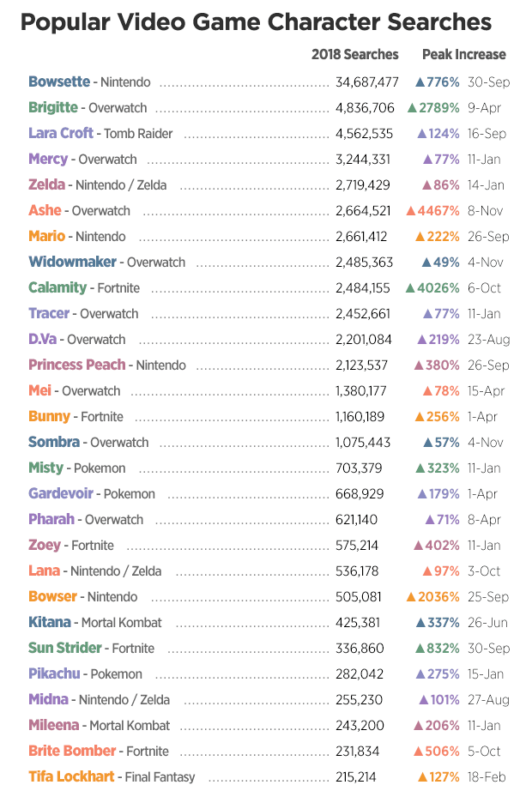Click the Popular Video Game Character Searches title
This screenshot has height=797, width=532.
point(256,21)
